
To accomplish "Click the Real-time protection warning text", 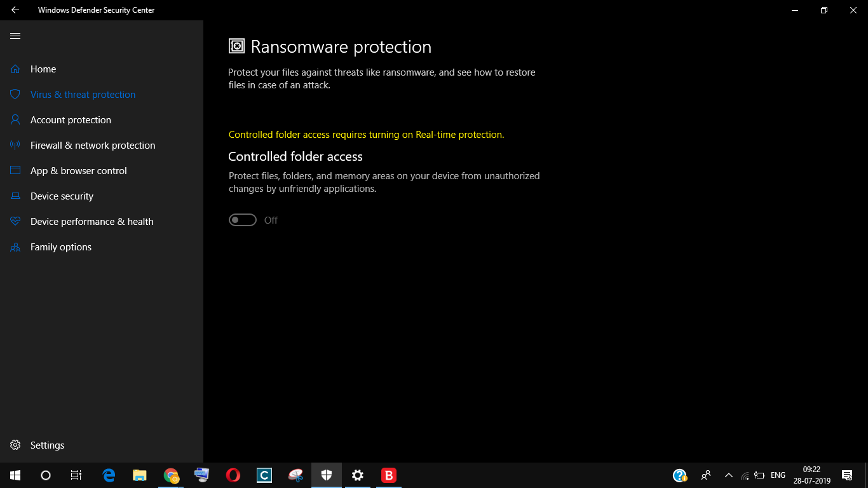I will point(366,135).
